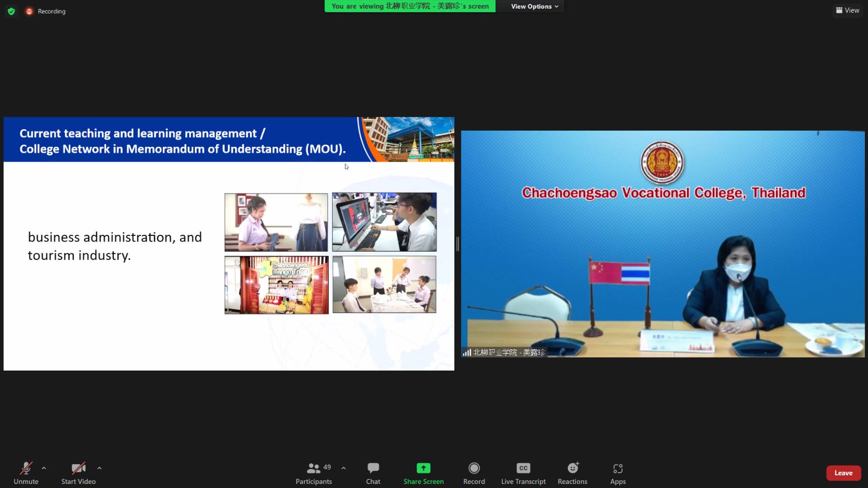Viewport: 868px width, 488px height.
Task: Open the Reactions menu
Action: (x=572, y=473)
